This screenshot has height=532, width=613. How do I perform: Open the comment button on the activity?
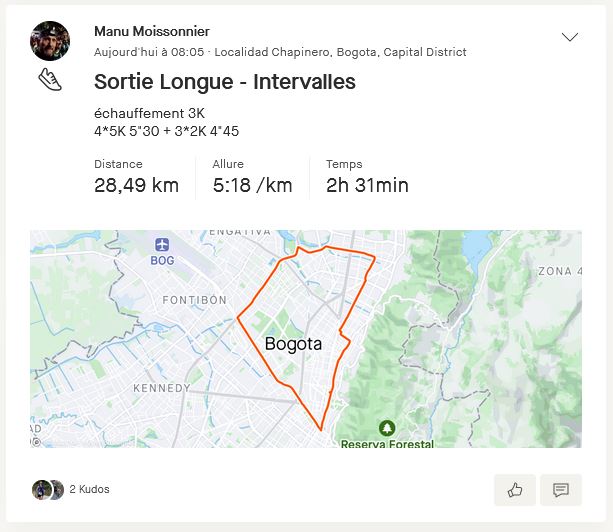point(561,490)
